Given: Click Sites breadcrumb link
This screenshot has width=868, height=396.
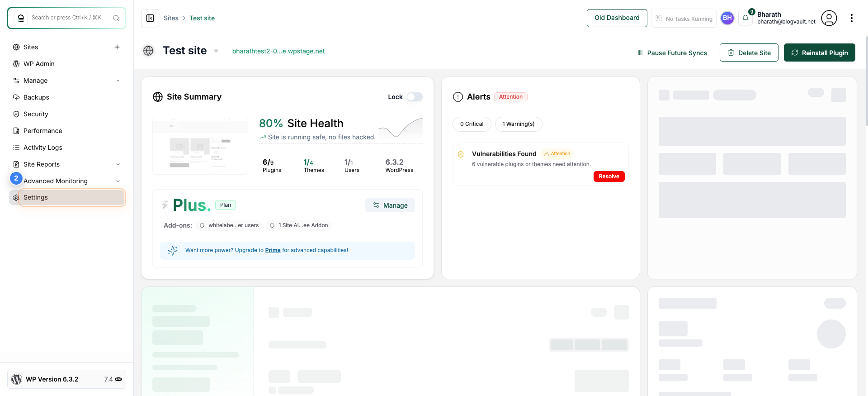Looking at the screenshot, I should (171, 18).
